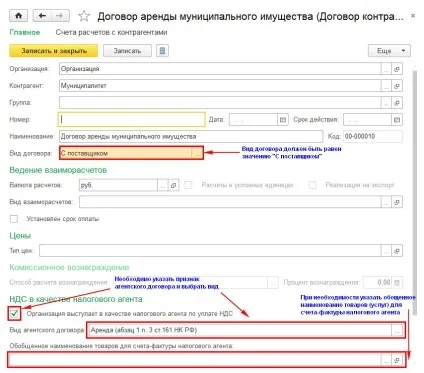Click into the Дата input field
Screen dimensions: 424x373
[x=253, y=119]
